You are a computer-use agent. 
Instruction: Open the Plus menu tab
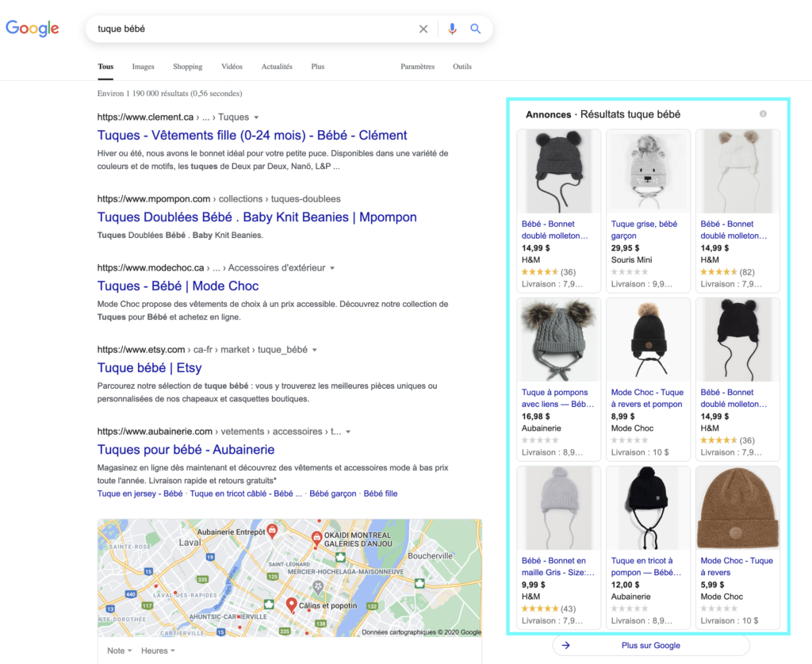317,67
